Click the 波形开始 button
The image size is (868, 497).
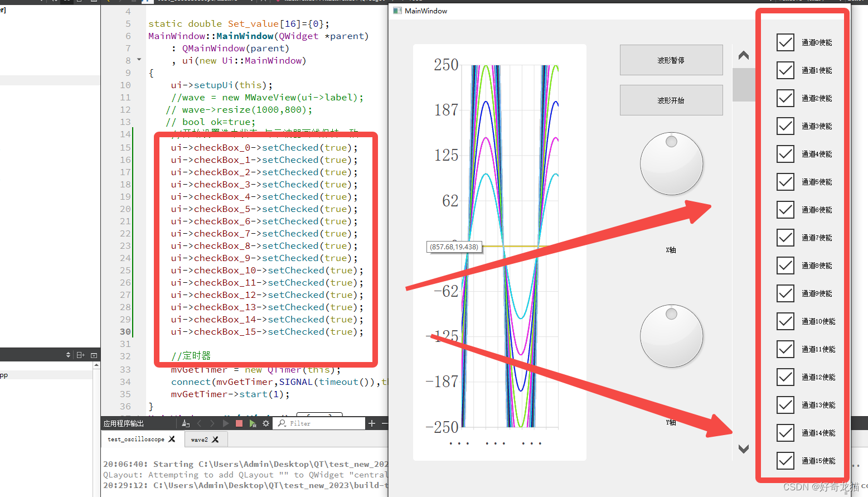[671, 100]
